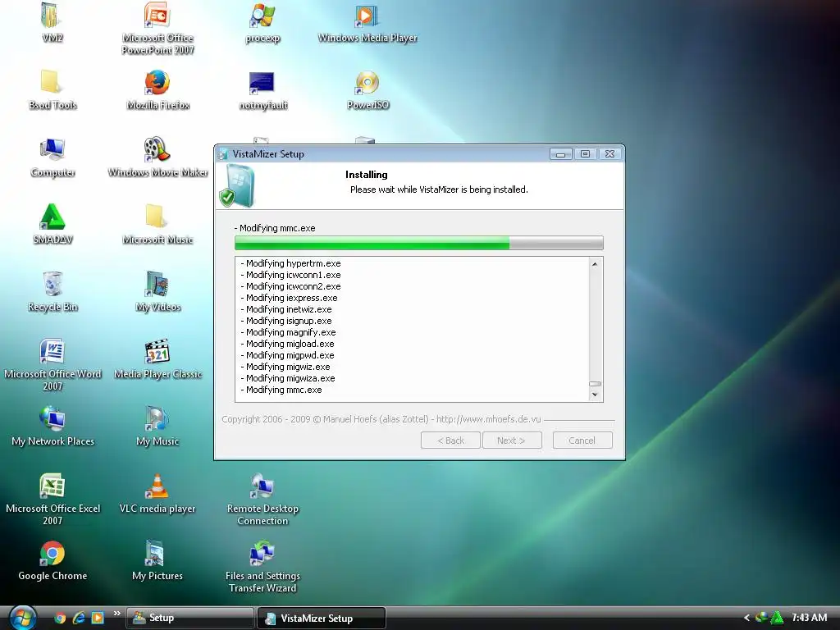840x630 pixels.
Task: Click the Next button in VistaMizer Setup
Action: tap(512, 441)
